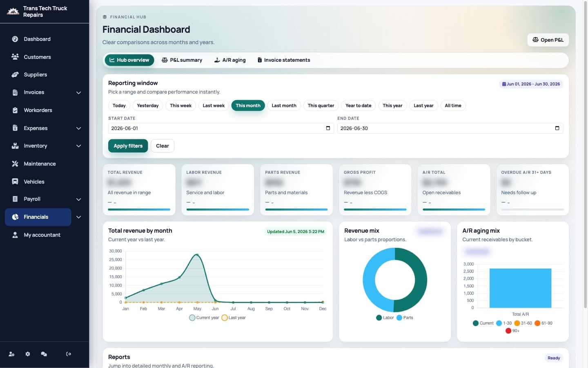Expand the Invoices submenu chevron
This screenshot has height=368, width=588.
[79, 93]
